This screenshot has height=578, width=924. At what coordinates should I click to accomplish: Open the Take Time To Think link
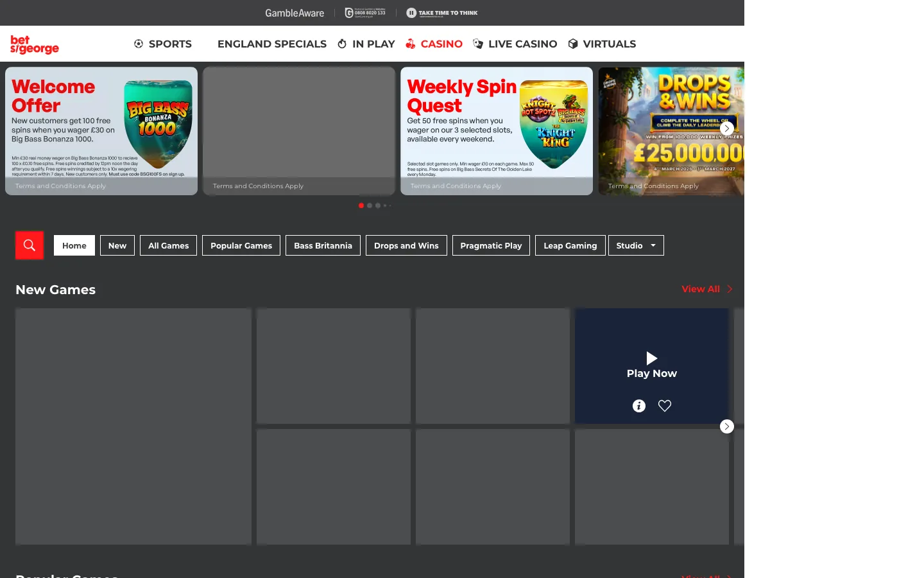click(x=442, y=13)
